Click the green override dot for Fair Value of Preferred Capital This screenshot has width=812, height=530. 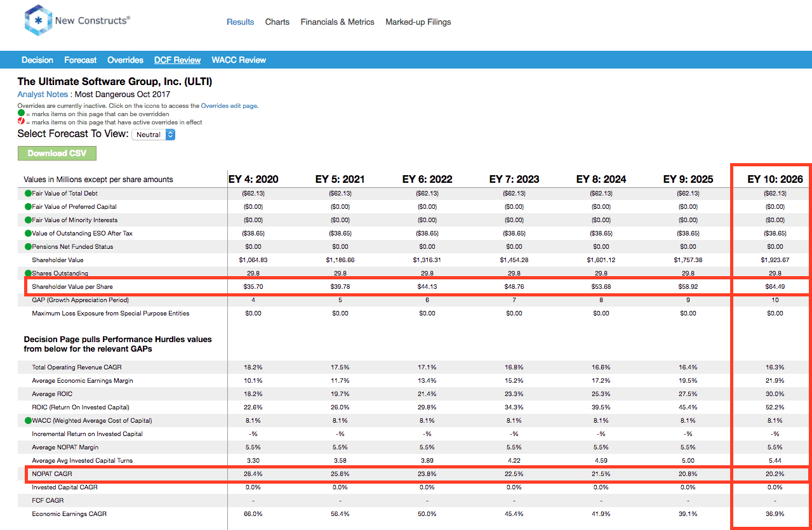[x=28, y=206]
